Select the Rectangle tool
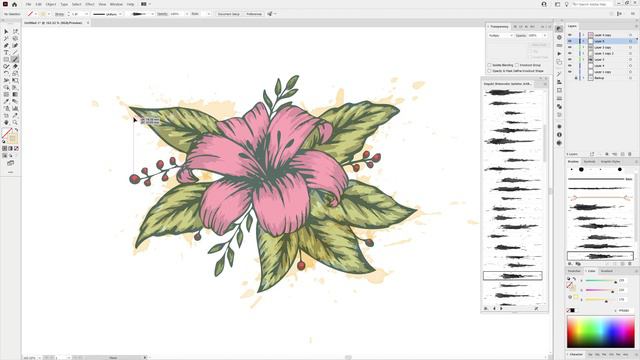640x360 pixels. [6, 60]
